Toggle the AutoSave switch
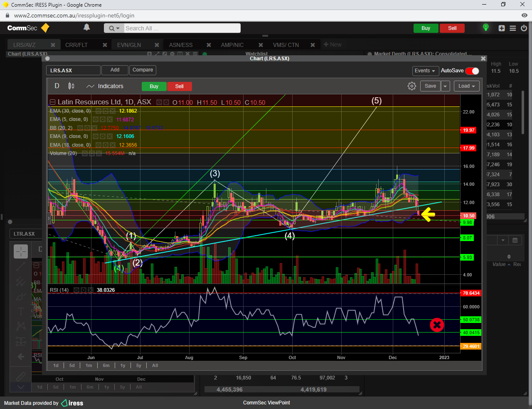Viewport: 532px width, 409px height. point(472,71)
